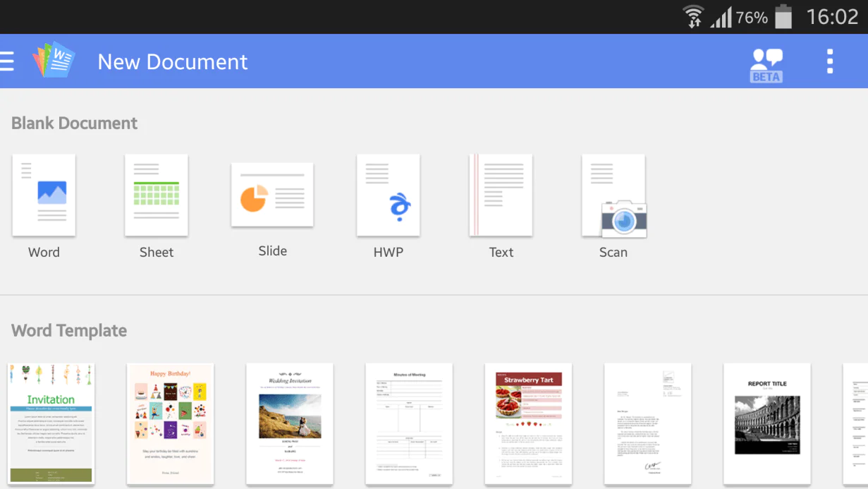
Task: Create a new blank Word document
Action: tap(44, 195)
